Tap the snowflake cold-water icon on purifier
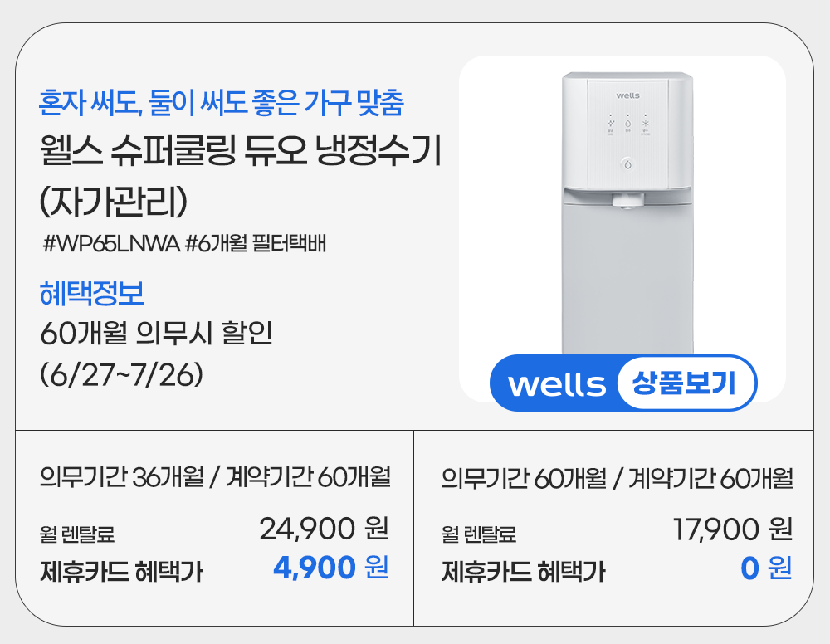Image resolution: width=830 pixels, height=644 pixels. [x=645, y=123]
